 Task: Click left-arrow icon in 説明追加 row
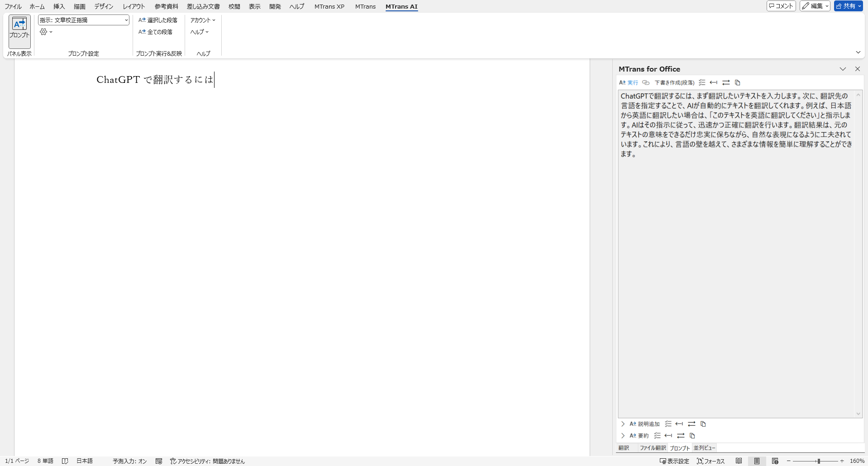[x=679, y=424]
